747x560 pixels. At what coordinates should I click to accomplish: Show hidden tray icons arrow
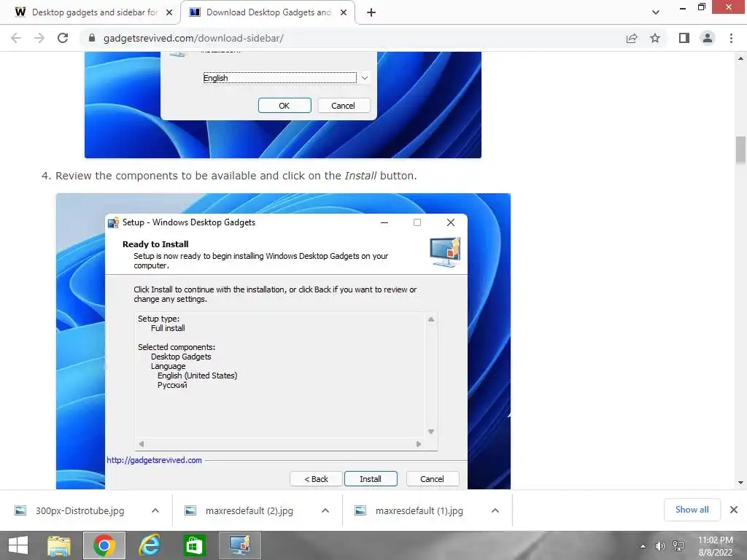click(643, 546)
